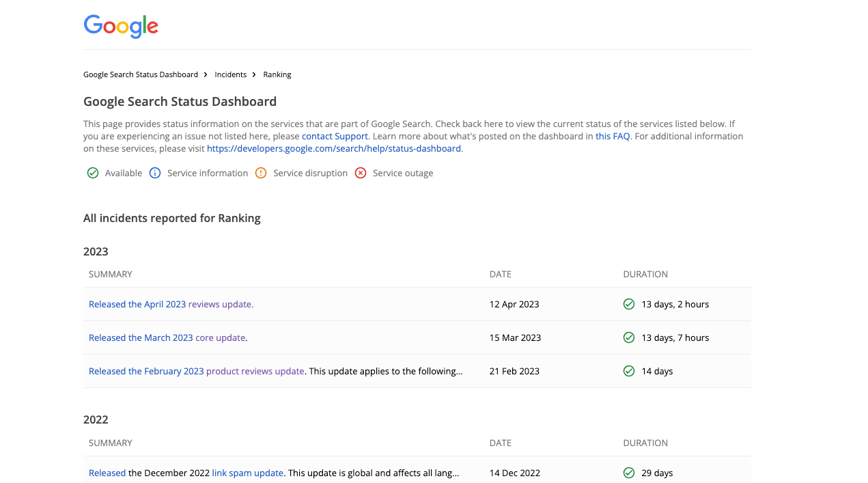
Task: Visit the status-dashboard developers link
Action: click(334, 148)
